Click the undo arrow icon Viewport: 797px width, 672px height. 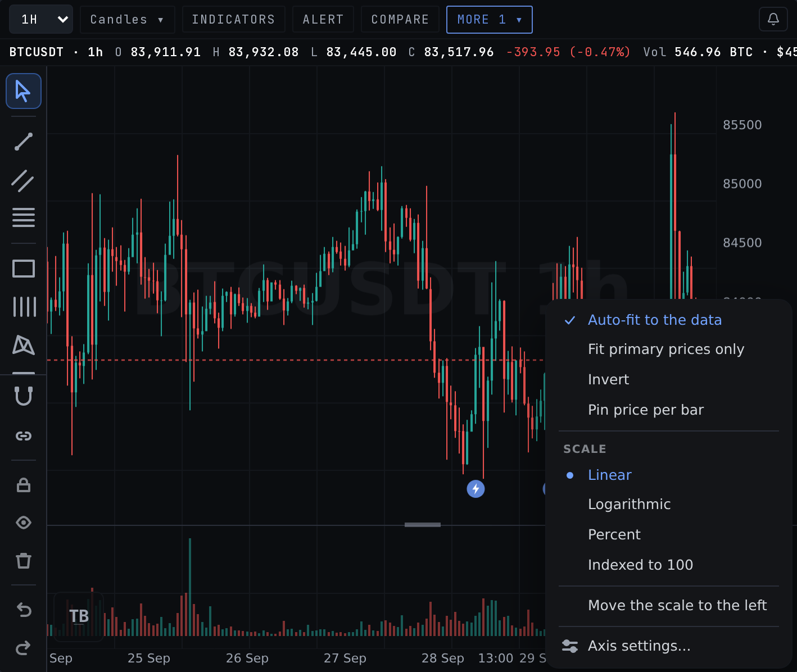pyautogui.click(x=23, y=610)
